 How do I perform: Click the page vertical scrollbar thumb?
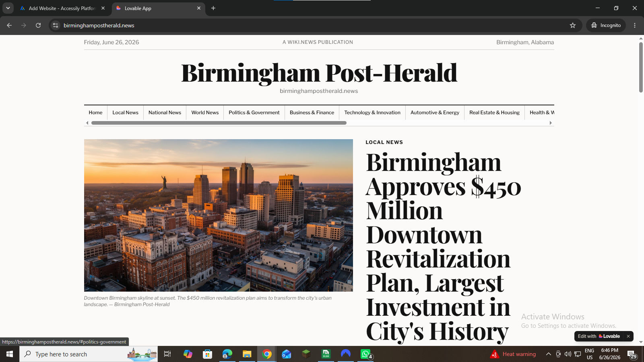pos(641,67)
